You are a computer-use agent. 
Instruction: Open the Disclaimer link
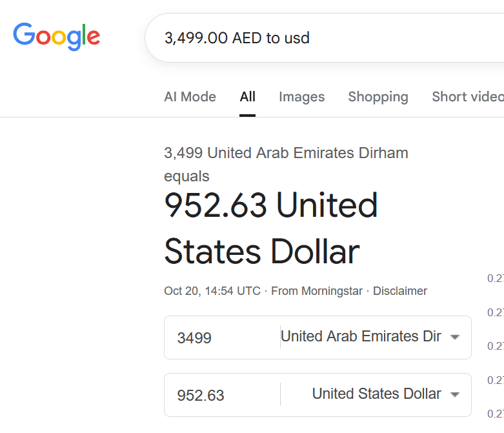click(x=399, y=291)
